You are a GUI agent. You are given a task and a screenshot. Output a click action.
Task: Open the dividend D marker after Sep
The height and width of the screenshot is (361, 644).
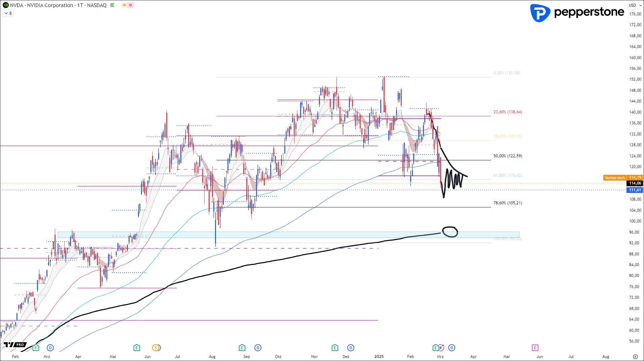coord(258,348)
